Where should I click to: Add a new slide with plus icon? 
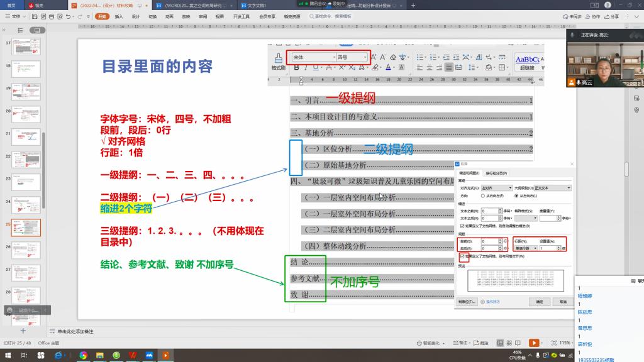click(23, 331)
